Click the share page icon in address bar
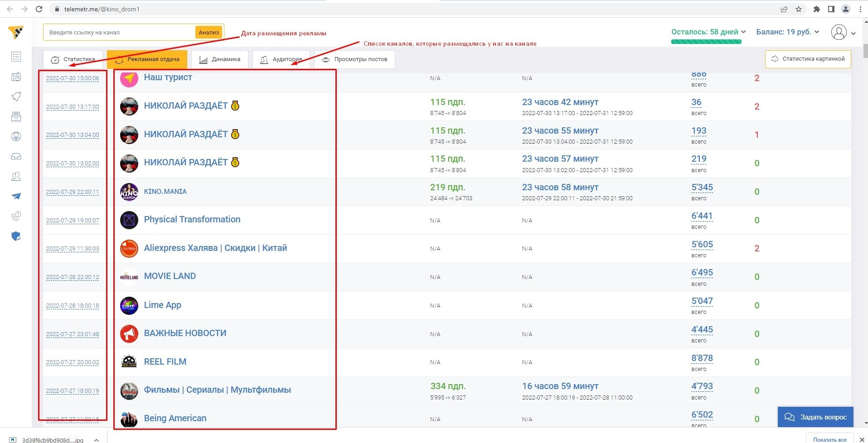 coord(784,9)
